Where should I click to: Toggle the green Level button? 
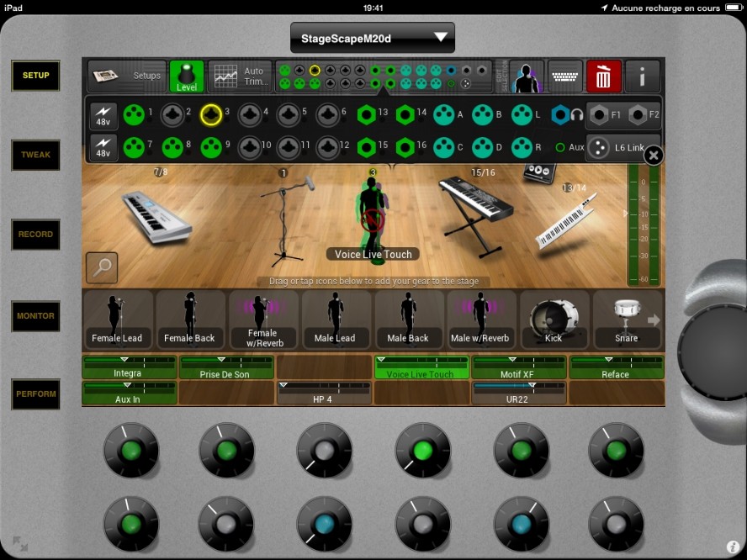pyautogui.click(x=187, y=77)
